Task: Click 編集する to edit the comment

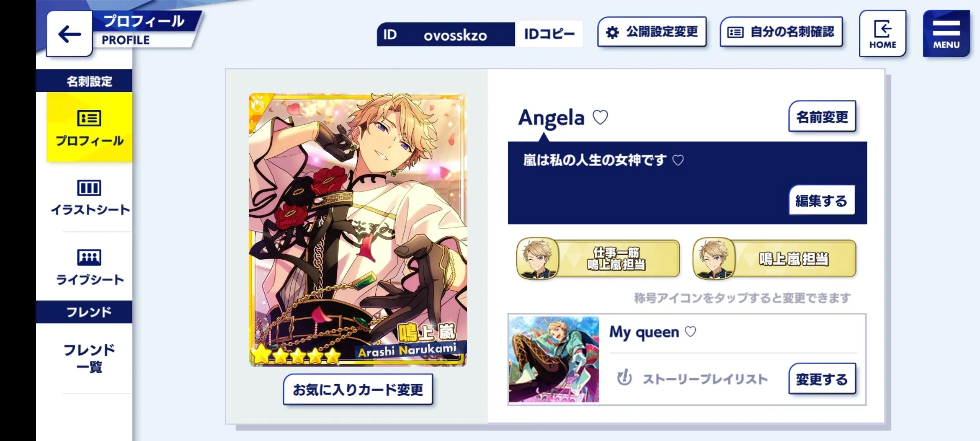Action: (822, 200)
